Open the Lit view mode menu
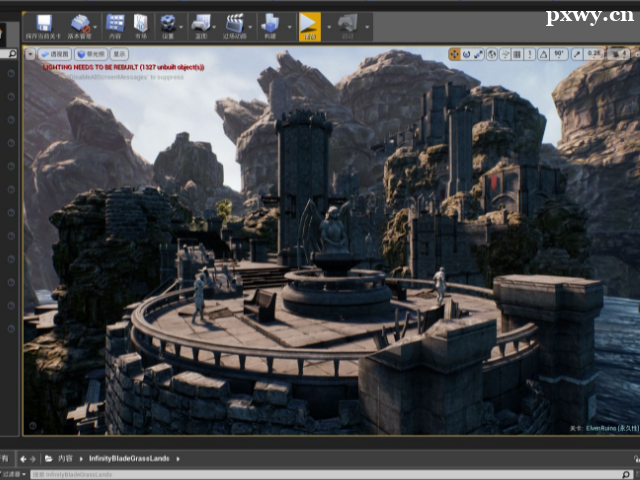The width and height of the screenshot is (640, 480). 91,54
